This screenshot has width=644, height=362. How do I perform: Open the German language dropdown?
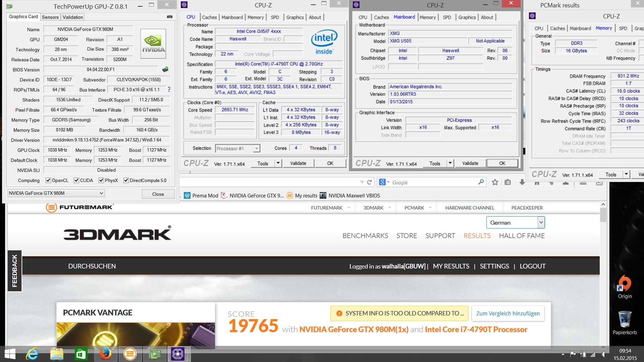(516, 223)
